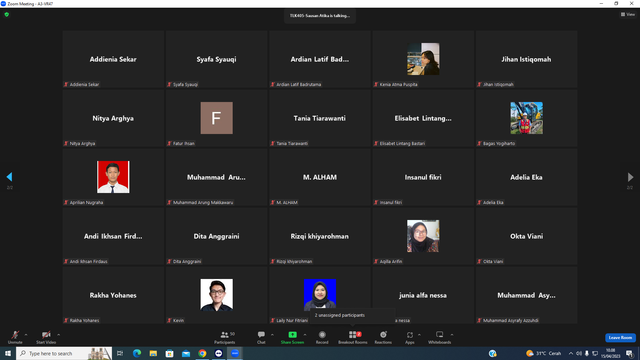Select Fatur Ihsan's F avatar tile

[217, 118]
